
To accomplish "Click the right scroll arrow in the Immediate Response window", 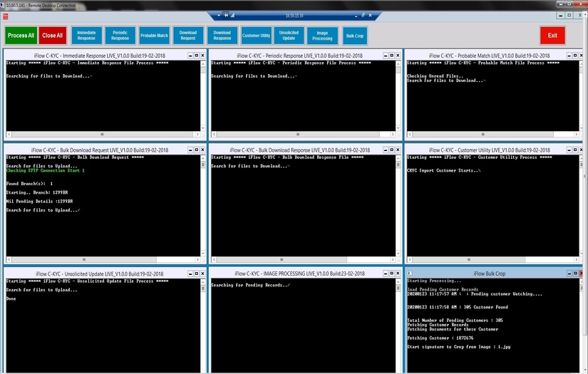I will pyautogui.click(x=197, y=134).
